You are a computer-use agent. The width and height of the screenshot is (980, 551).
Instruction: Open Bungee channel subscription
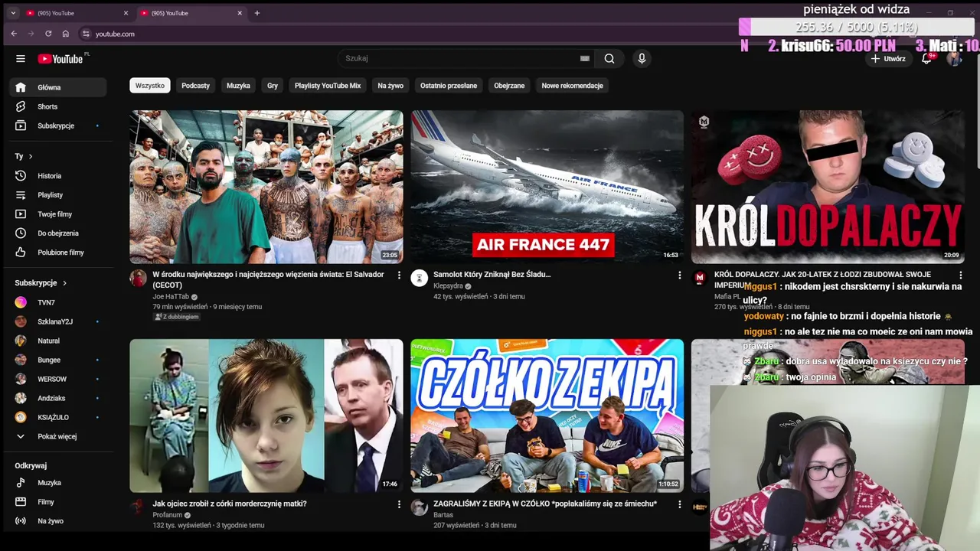(58, 360)
